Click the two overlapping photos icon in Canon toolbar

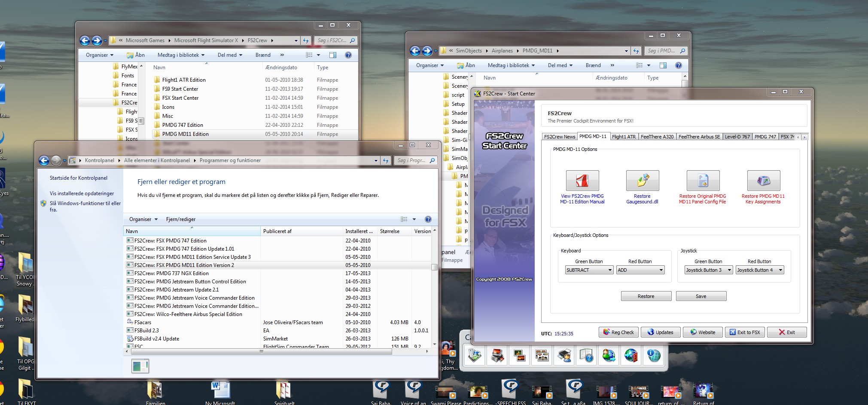click(519, 356)
